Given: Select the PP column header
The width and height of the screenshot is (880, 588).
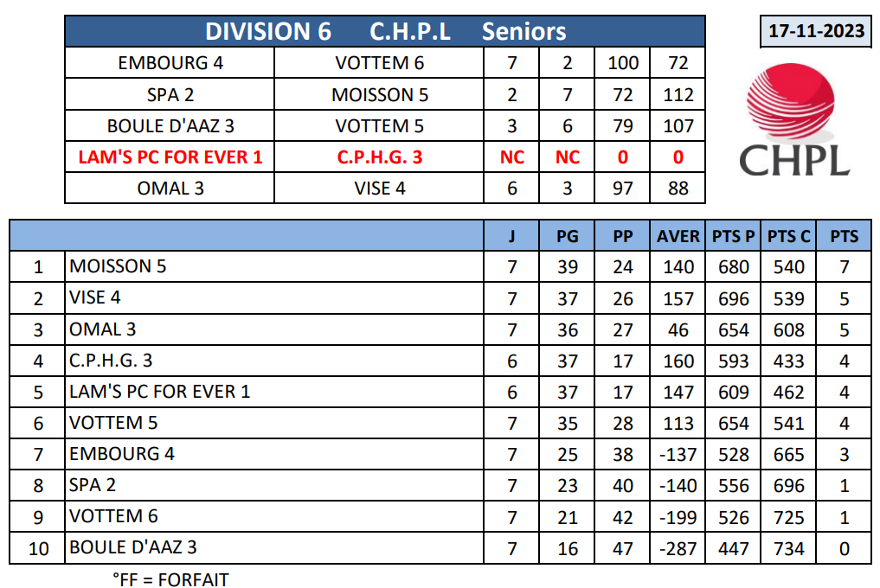Looking at the screenshot, I should 622,236.
